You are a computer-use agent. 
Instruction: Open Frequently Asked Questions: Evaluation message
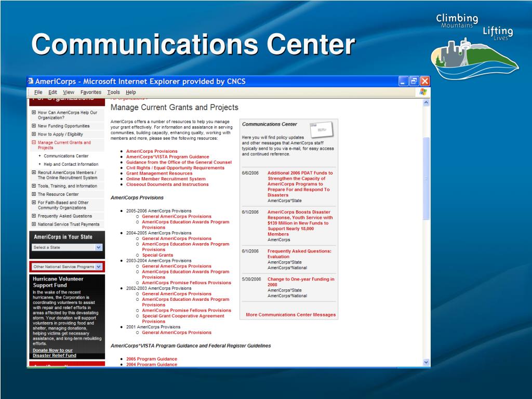coord(299,254)
